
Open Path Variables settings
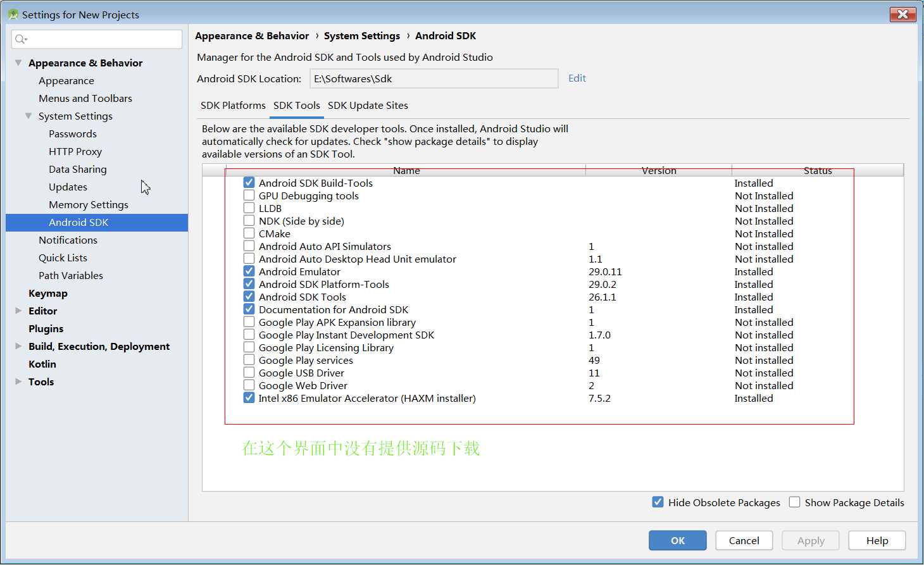[71, 275]
